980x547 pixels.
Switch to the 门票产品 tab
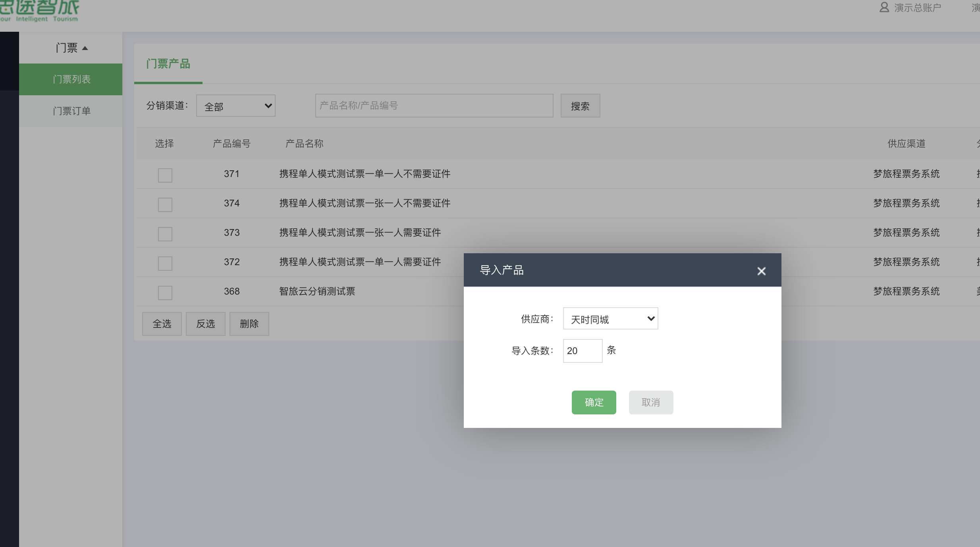pos(168,64)
